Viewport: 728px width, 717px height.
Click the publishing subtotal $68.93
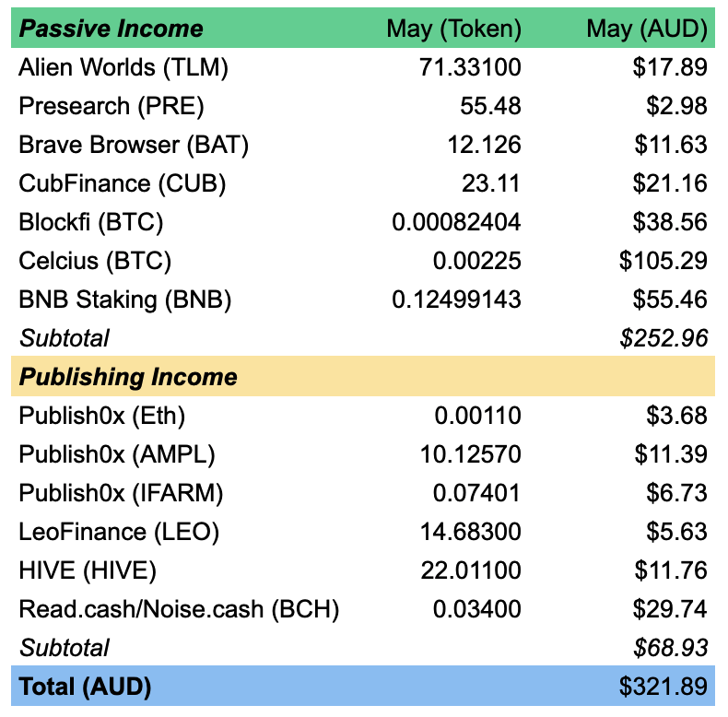[x=671, y=648]
